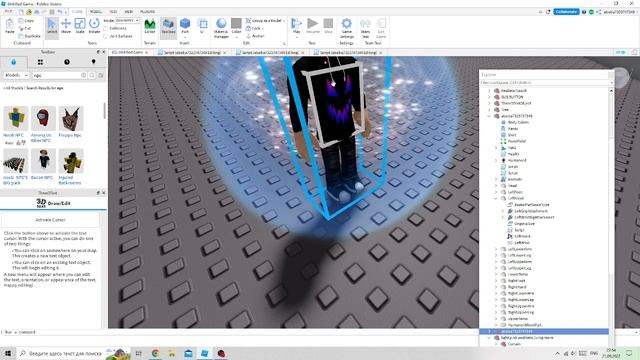Choose the Scale tool
The height and width of the screenshot is (360, 640).
tap(80, 27)
